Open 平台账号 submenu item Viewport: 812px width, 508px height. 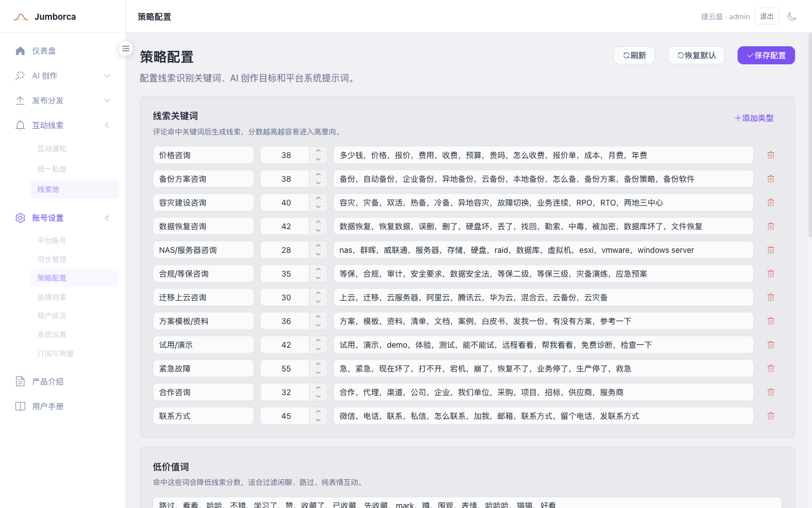74,240
